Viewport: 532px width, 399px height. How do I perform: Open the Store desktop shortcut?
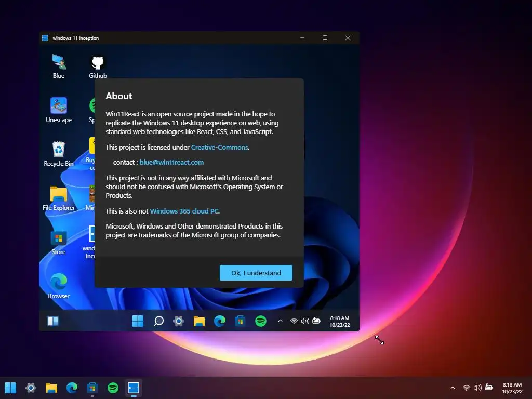59,242
